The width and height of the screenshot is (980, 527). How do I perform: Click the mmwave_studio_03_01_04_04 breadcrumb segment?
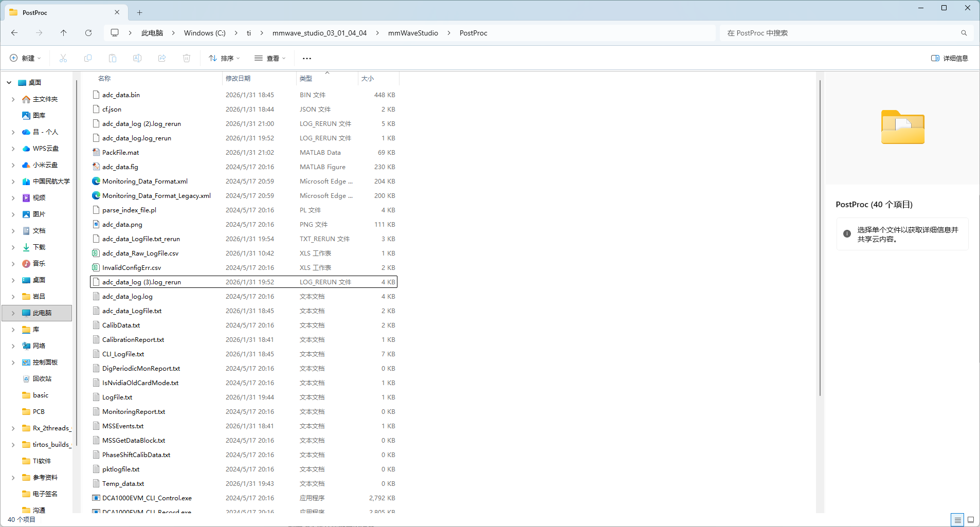[x=319, y=33]
